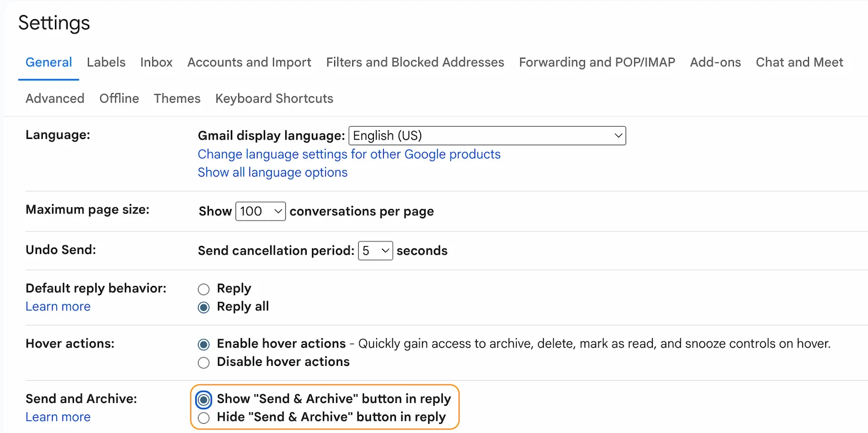868x433 pixels.
Task: Click the Language: setting label
Action: pyautogui.click(x=58, y=135)
